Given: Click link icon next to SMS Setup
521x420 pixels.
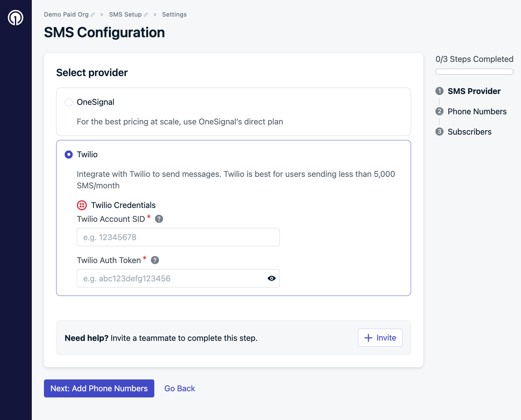Looking at the screenshot, I should point(146,15).
